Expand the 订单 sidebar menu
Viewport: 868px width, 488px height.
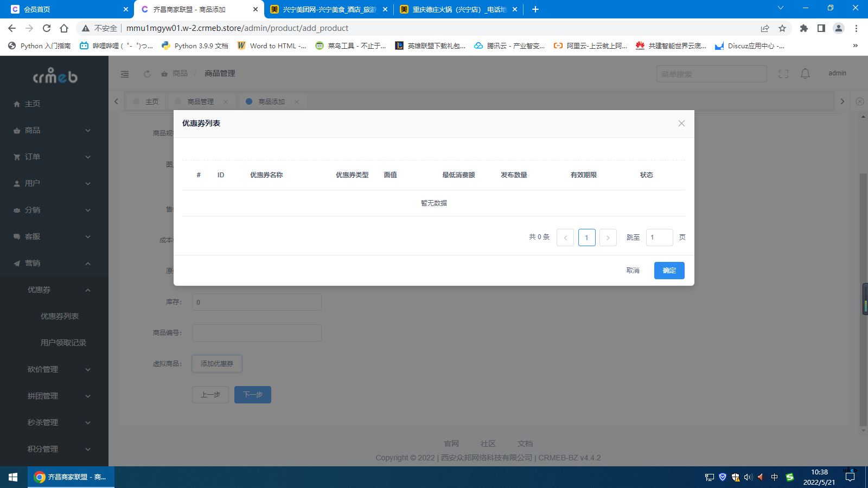[54, 157]
